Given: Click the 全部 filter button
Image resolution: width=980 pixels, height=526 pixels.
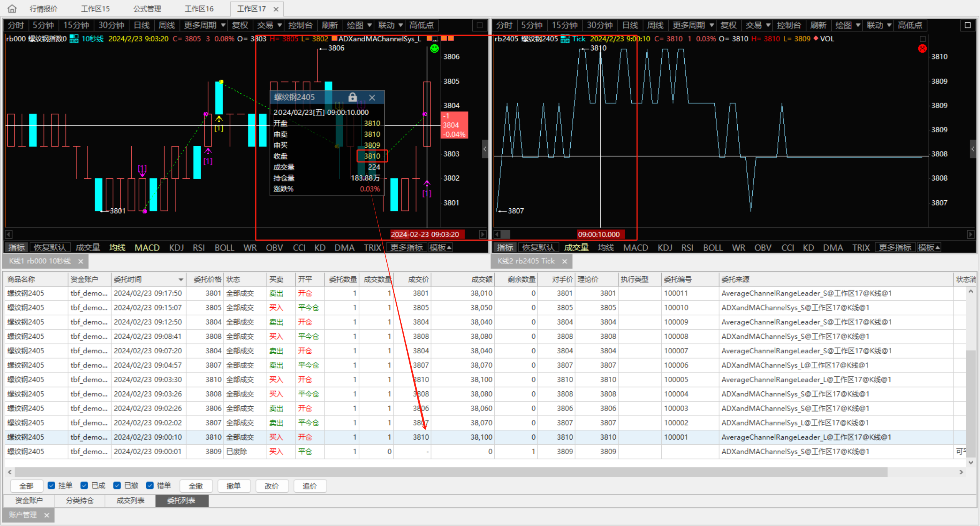Looking at the screenshot, I should tap(26, 486).
